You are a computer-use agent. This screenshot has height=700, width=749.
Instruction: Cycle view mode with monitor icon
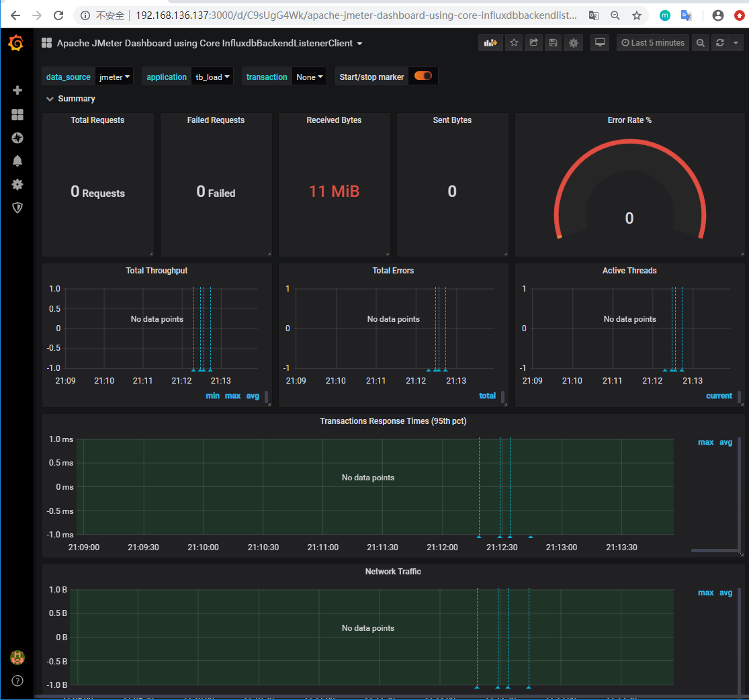click(600, 43)
